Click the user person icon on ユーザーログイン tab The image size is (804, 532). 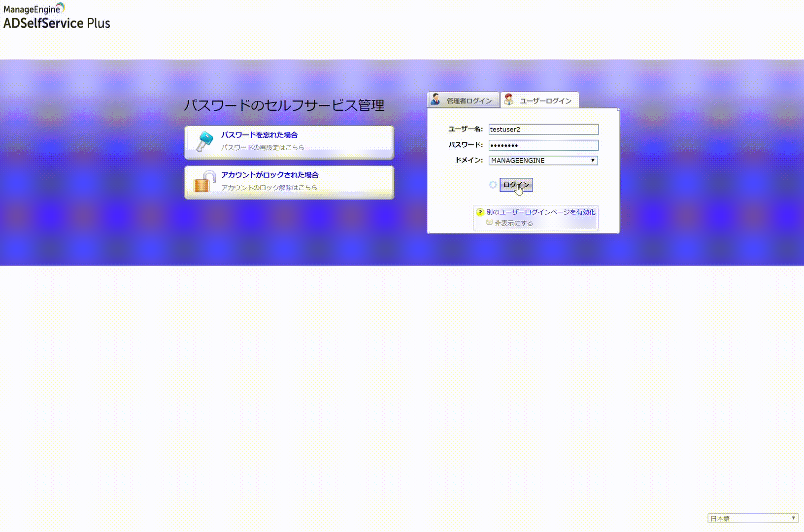[x=509, y=100]
